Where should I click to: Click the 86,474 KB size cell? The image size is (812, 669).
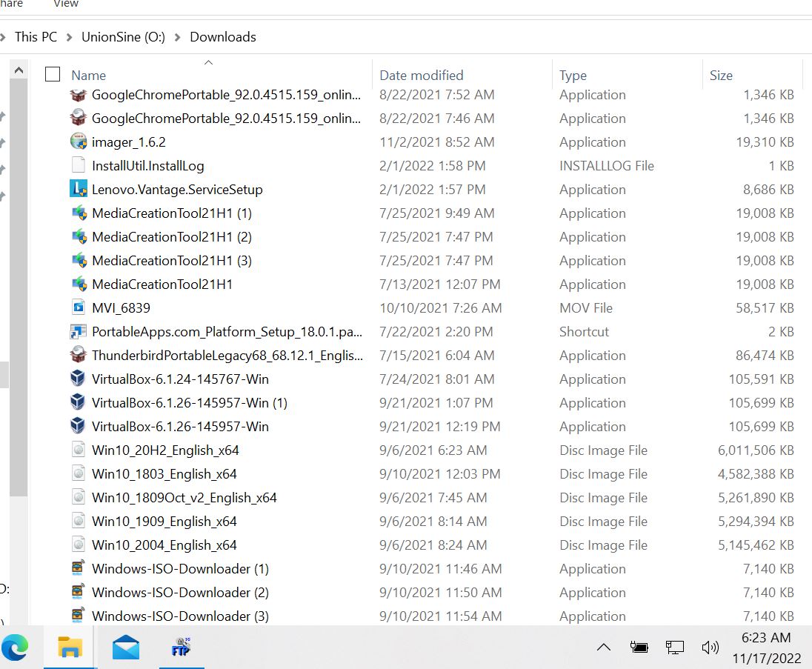[x=765, y=356]
